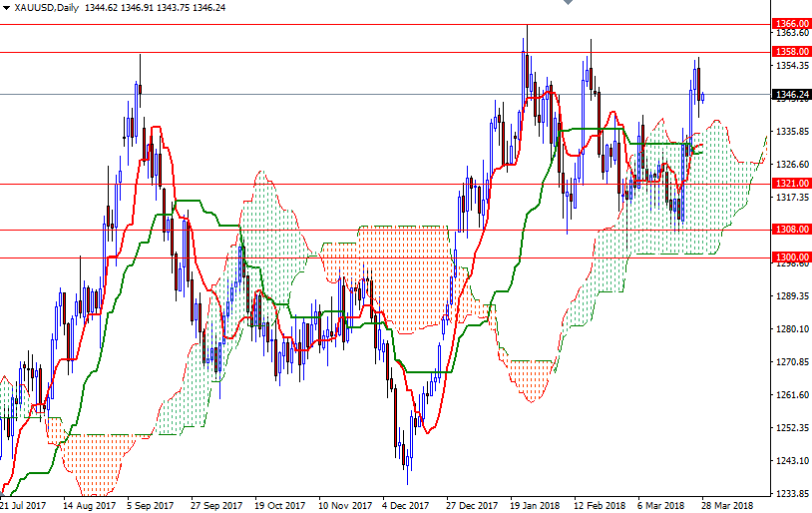The image size is (812, 513).
Task: Click the 21 Jul 2017 date label
Action: pyautogui.click(x=23, y=505)
